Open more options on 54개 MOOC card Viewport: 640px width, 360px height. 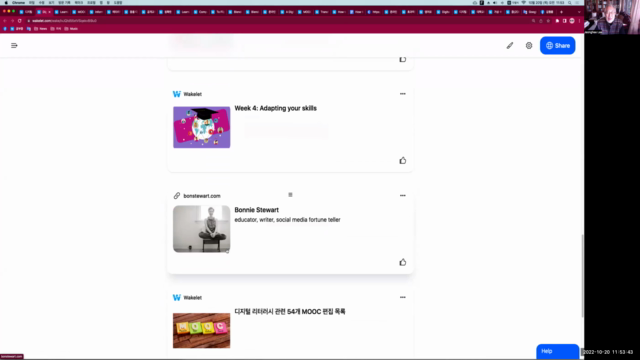coord(402,297)
